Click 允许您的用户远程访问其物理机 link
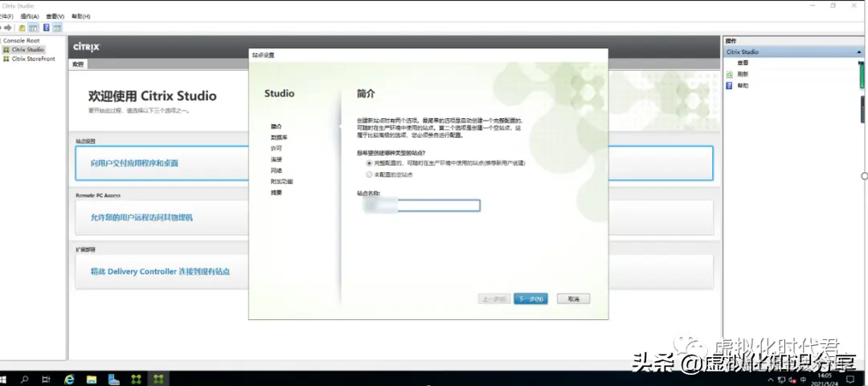868x386 pixels. tap(141, 218)
